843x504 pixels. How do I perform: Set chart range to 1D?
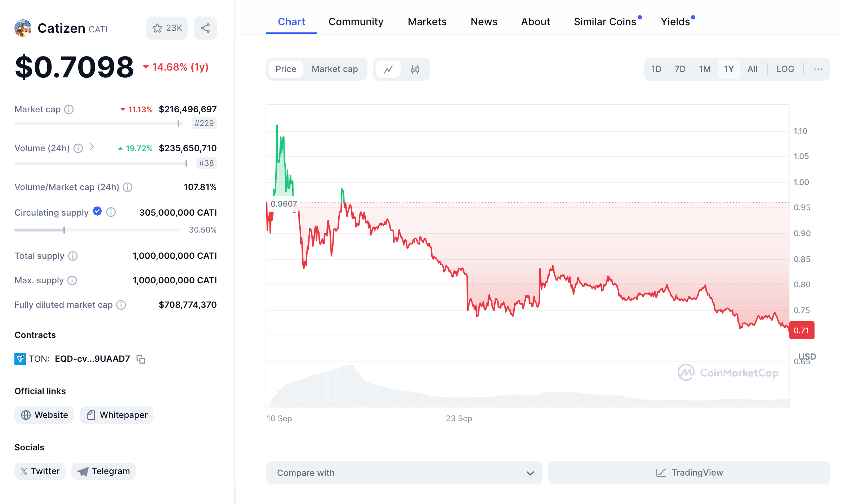pyautogui.click(x=656, y=69)
